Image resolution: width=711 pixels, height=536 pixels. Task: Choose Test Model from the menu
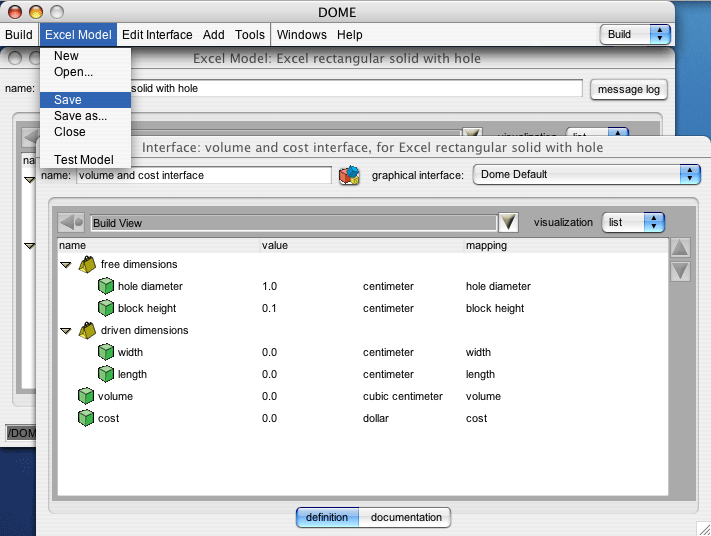(x=85, y=160)
